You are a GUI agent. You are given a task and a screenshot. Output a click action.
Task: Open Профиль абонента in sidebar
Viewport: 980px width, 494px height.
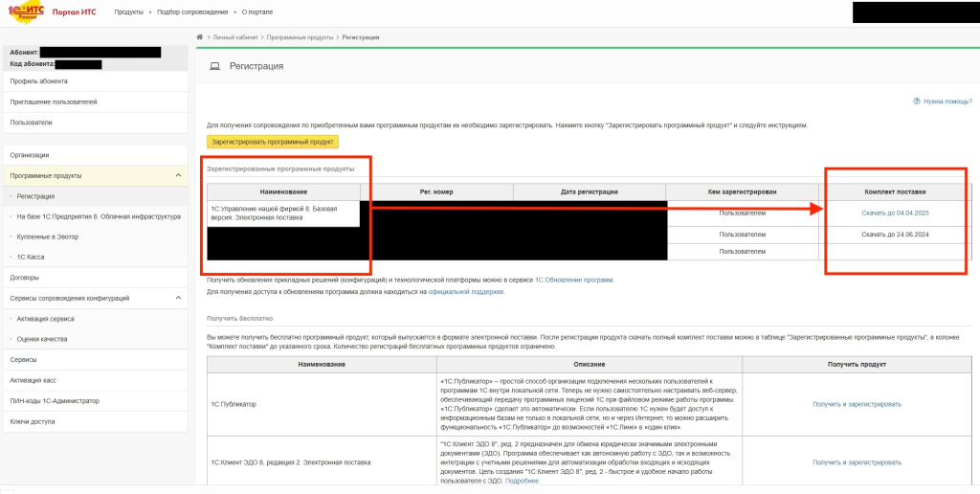click(x=39, y=81)
